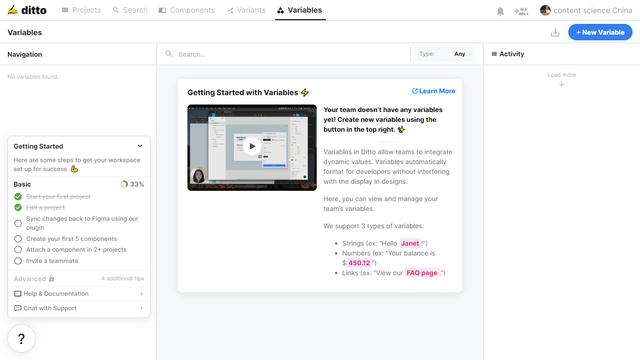640x360 pixels.
Task: Click the progress circle next to 33%
Action: tap(124, 184)
